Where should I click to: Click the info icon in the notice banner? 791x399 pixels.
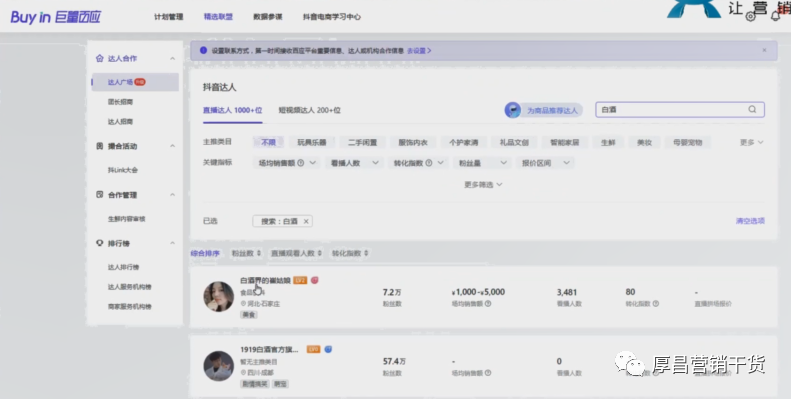[x=203, y=50]
